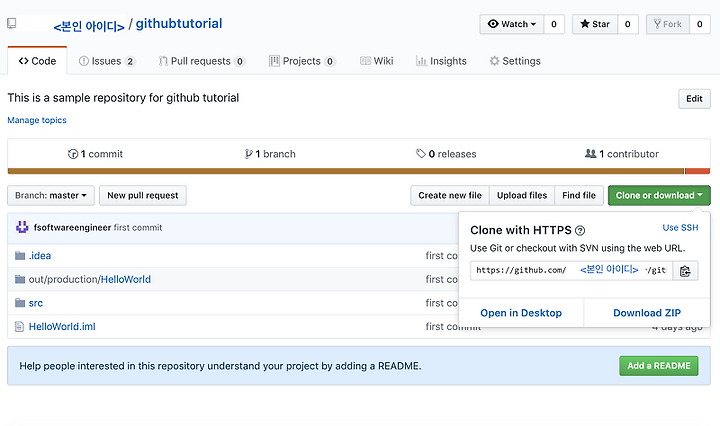
Task: Open the HelloWorld.iml file
Action: pos(62,326)
